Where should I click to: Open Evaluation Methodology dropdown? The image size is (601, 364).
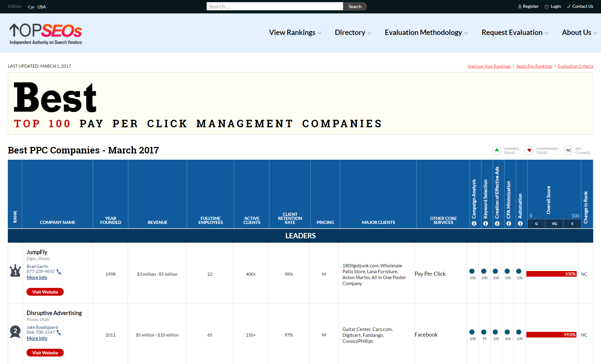coord(426,32)
